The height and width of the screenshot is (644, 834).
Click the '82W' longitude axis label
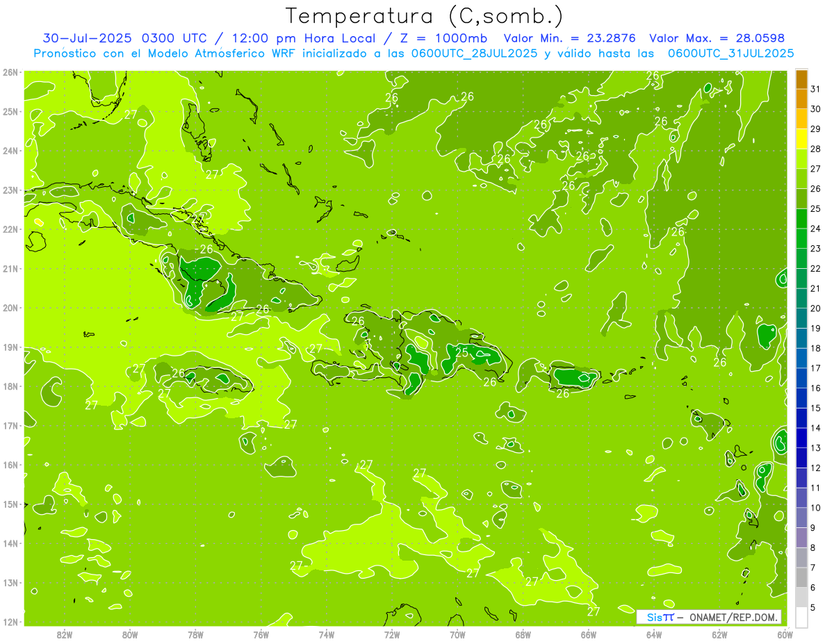[64, 634]
